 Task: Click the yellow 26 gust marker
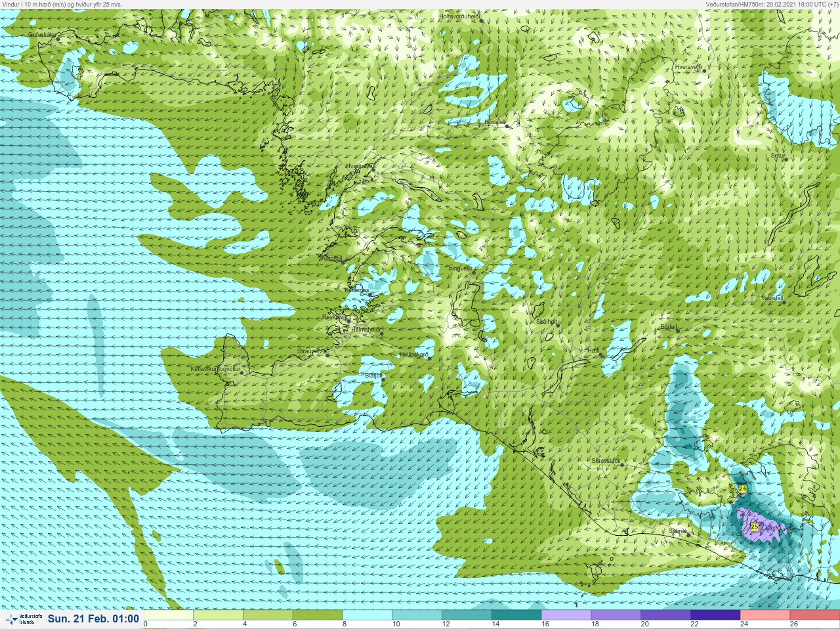pos(742,488)
